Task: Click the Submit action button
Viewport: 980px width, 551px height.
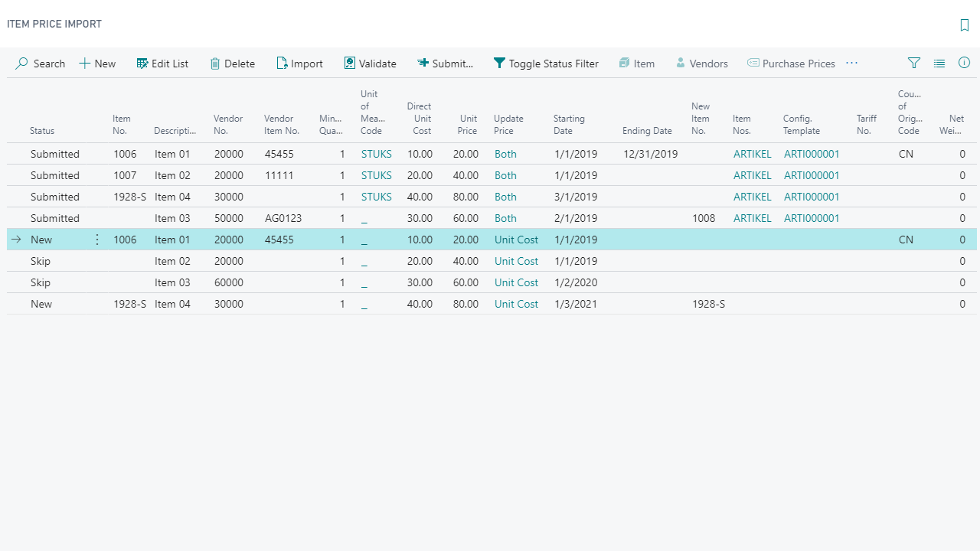Action: point(445,64)
